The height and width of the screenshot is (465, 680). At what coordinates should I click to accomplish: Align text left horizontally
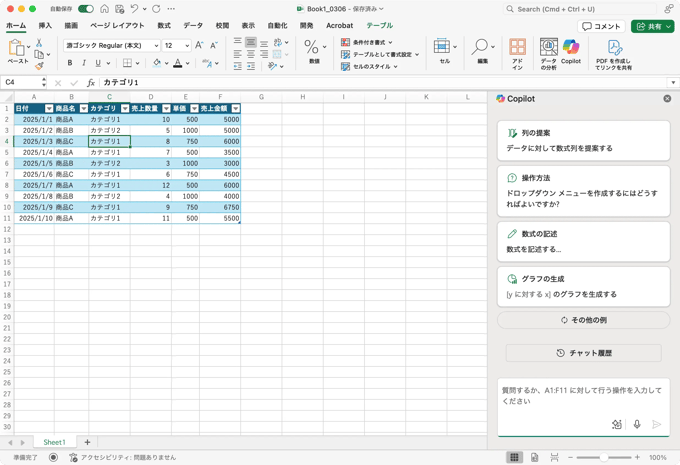pos(238,54)
